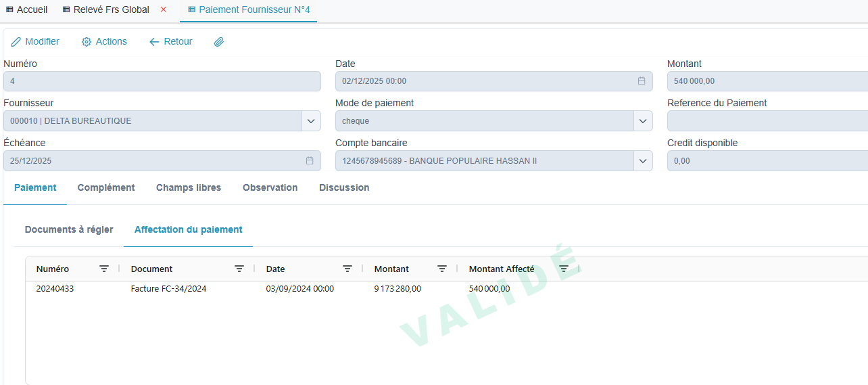
Task: Open the Paiement section tab
Action: [x=35, y=187]
